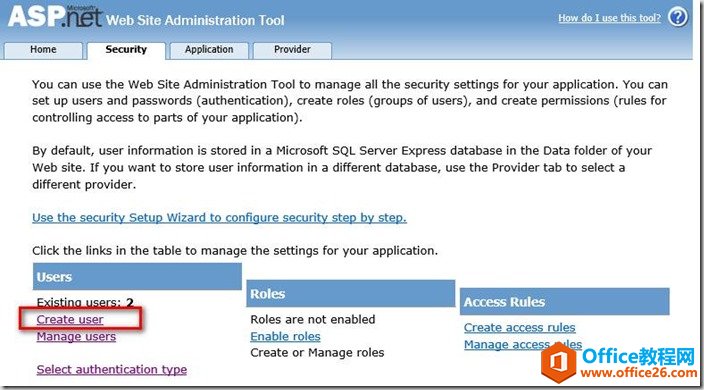The image size is (704, 390).
Task: Switch to the Home tab
Action: point(43,50)
